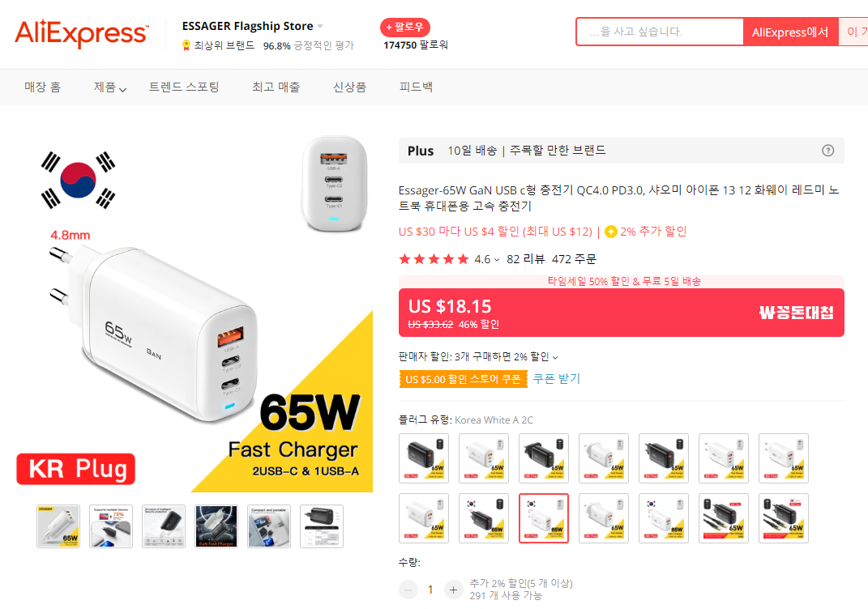The width and height of the screenshot is (868, 609).
Task: Open the 제품 menu dropdown
Action: pos(109,87)
